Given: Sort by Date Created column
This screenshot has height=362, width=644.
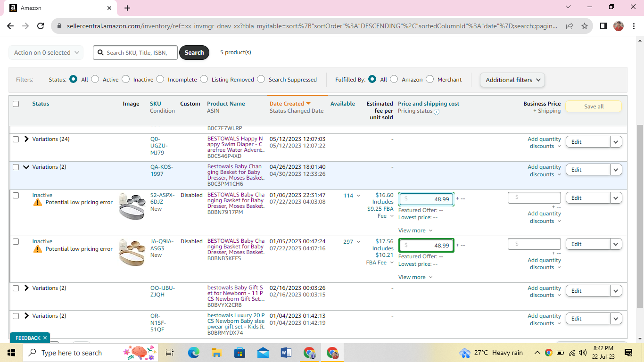Looking at the screenshot, I should [x=289, y=104].
